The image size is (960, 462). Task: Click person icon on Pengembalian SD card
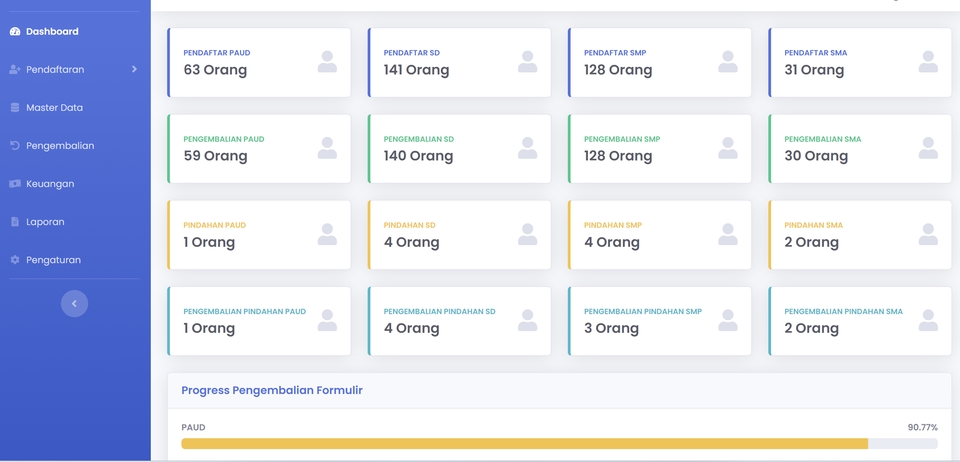[527, 148]
